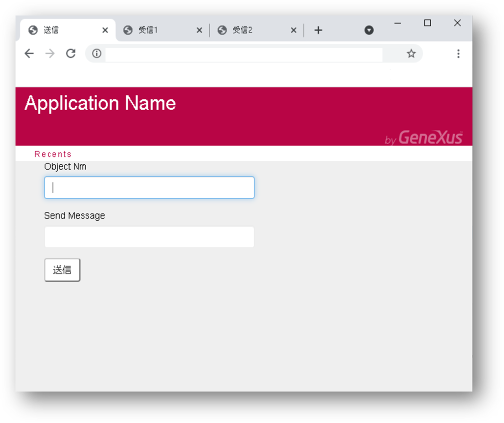Image resolution: width=504 pixels, height=423 pixels.
Task: Click the Send Message label
Action: [x=75, y=215]
